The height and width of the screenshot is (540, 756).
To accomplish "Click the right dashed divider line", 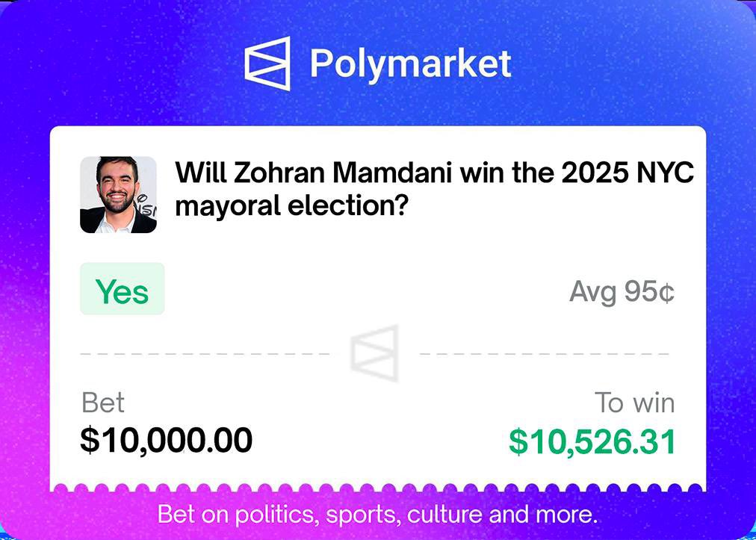I will coord(544,353).
